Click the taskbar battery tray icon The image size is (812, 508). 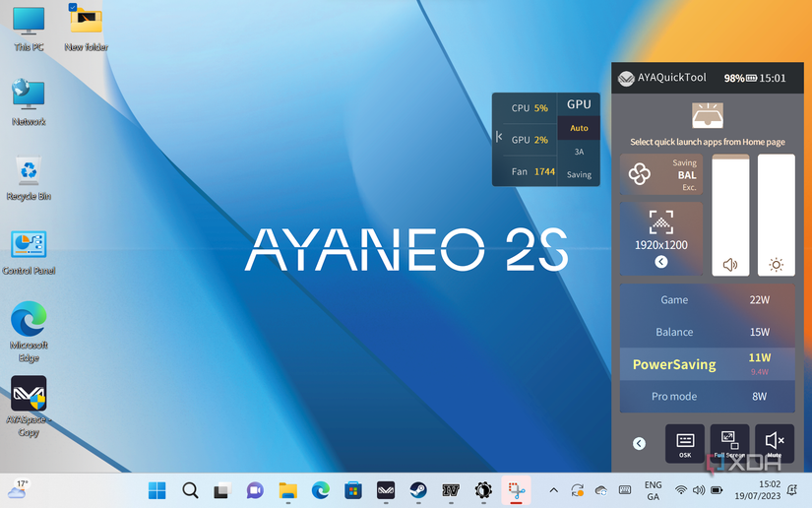717,490
